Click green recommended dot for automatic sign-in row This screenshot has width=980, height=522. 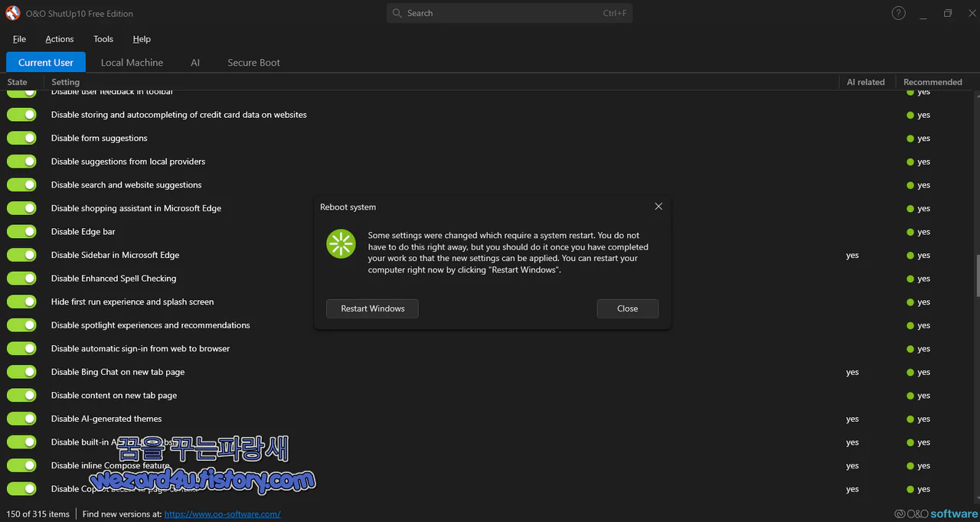point(910,349)
